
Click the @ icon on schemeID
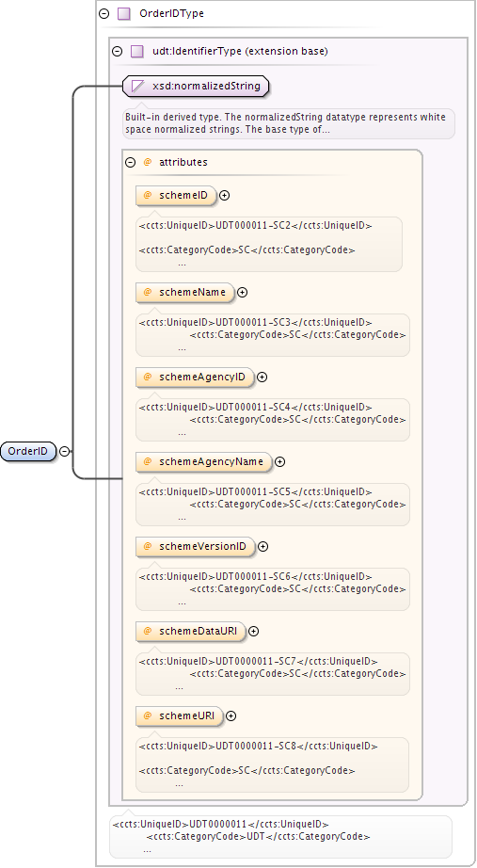tap(148, 195)
